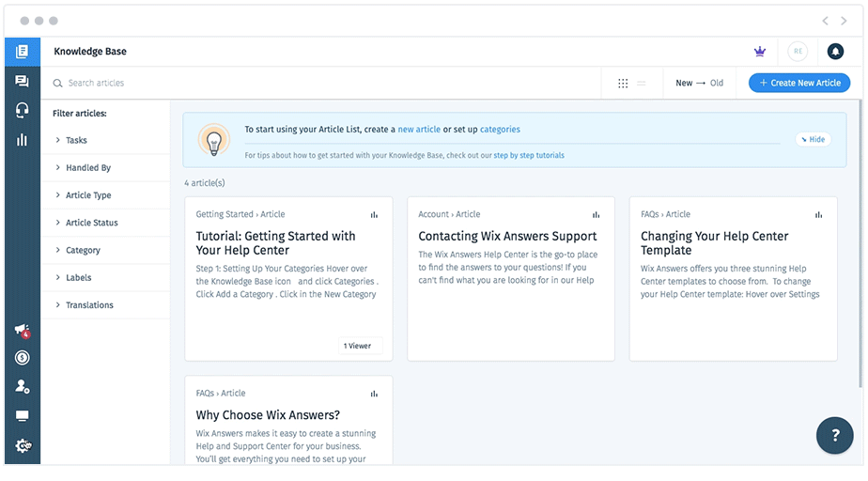868x481 pixels.
Task: Click the Create New Article button
Action: [x=798, y=84]
